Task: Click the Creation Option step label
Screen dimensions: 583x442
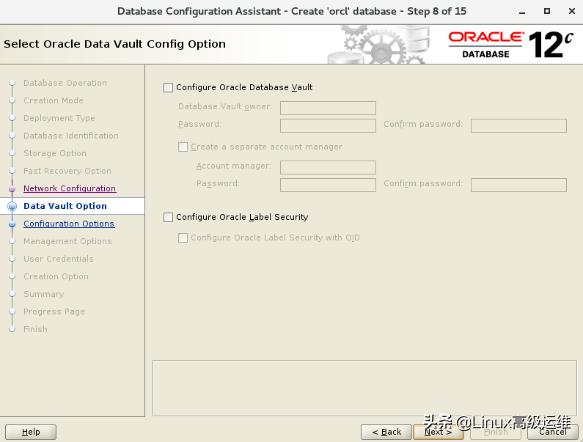Action: pos(56,277)
